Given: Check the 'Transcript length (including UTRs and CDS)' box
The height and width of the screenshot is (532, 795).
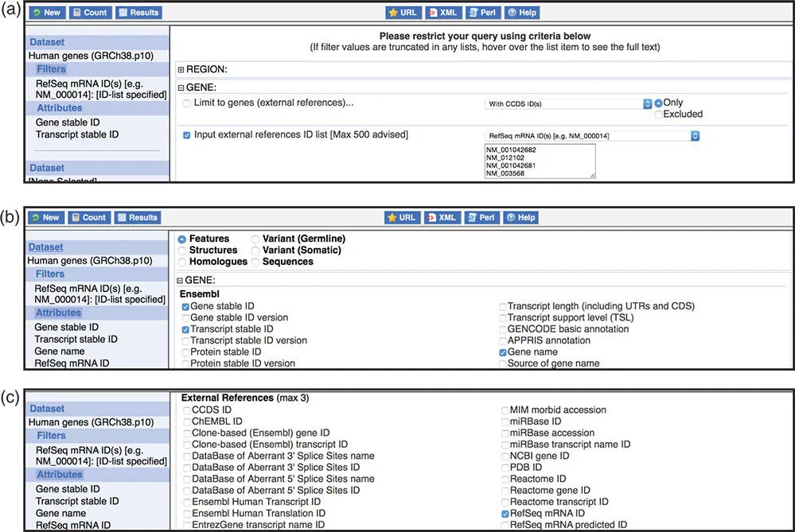Looking at the screenshot, I should pos(502,306).
